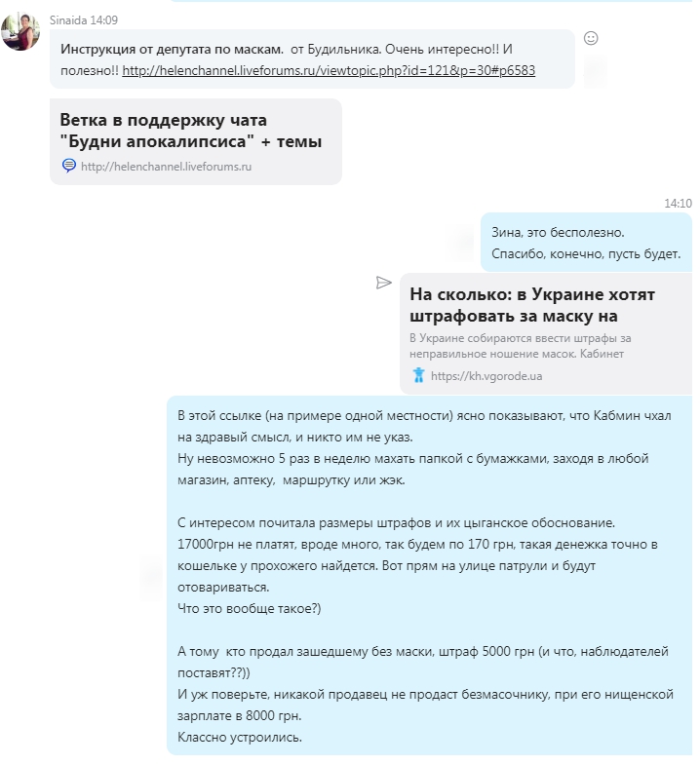
Task: Open the "Ветка в поддержку чата" preview card
Action: pyautogui.click(x=195, y=142)
